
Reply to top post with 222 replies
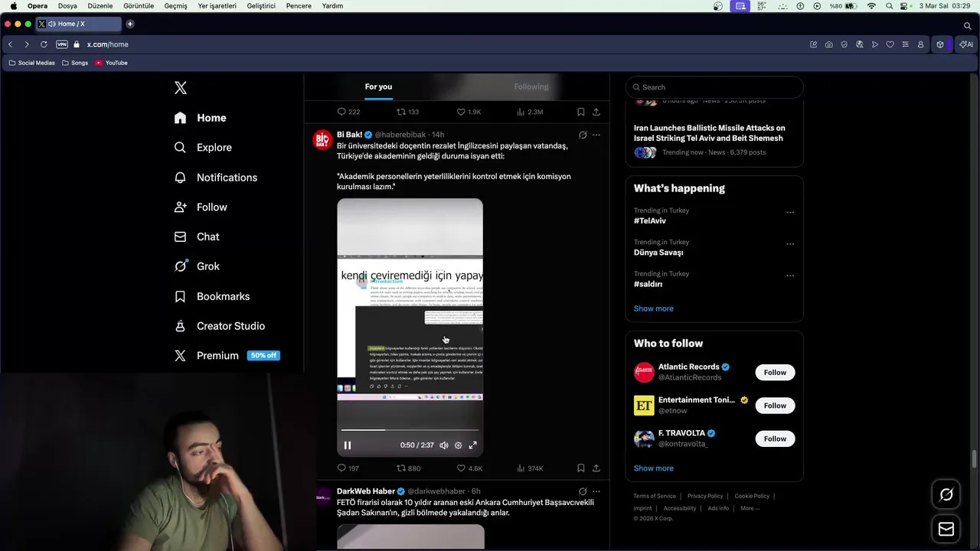348,112
